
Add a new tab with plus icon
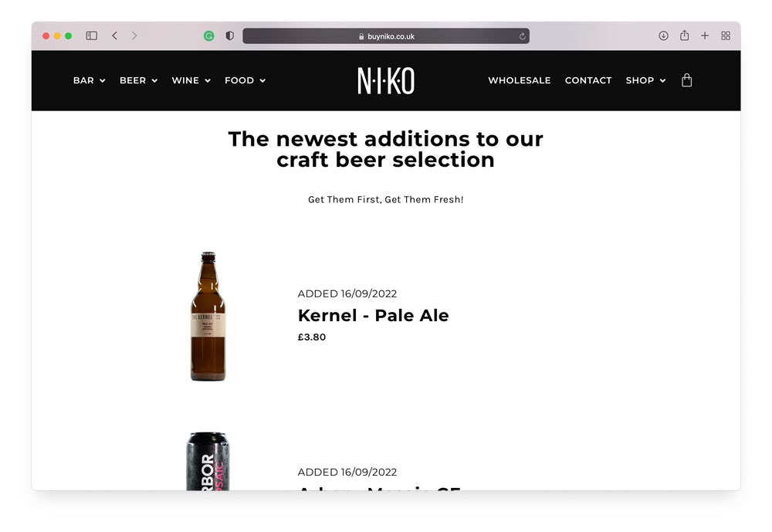[x=705, y=36]
